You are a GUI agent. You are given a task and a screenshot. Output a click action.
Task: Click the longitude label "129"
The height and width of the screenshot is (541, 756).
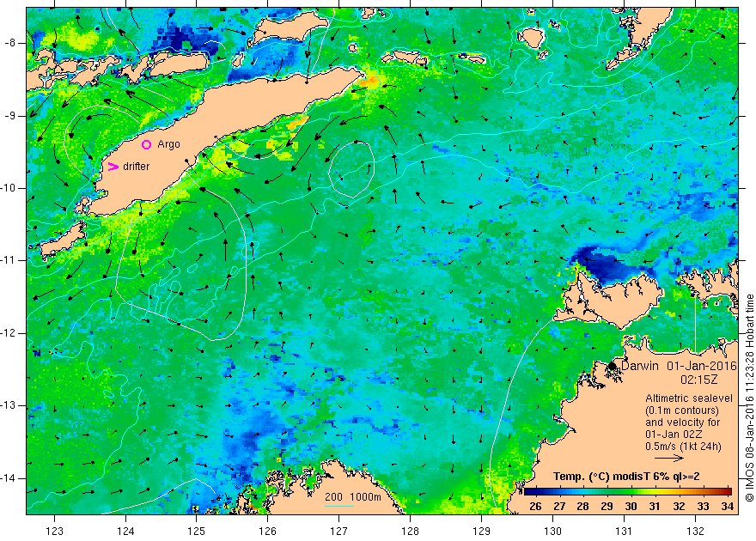coord(482,531)
